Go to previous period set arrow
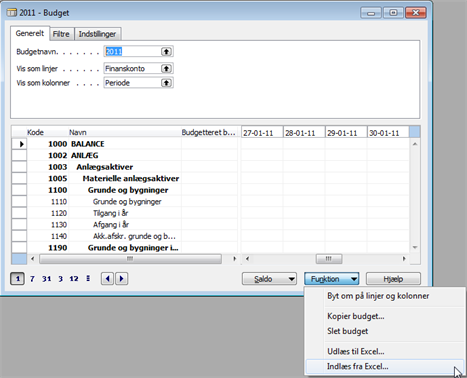Viewport: 467px width, 378px height. click(x=107, y=278)
